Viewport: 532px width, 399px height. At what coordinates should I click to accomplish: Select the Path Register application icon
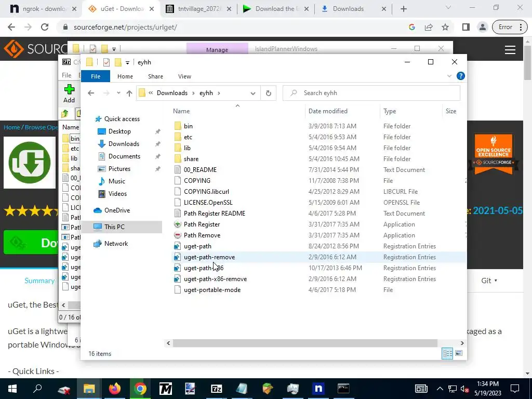(x=178, y=224)
